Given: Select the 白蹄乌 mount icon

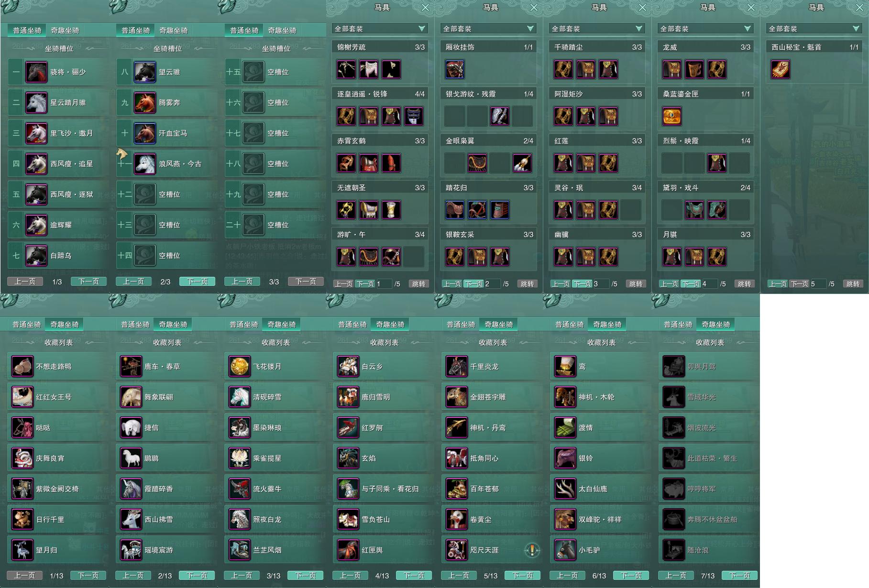Looking at the screenshot, I should click(x=36, y=255).
